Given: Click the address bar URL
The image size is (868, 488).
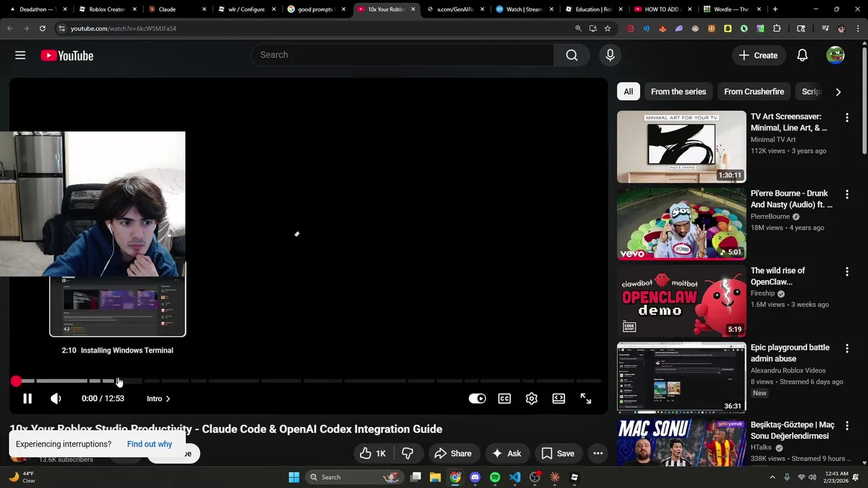Looking at the screenshot, I should tap(123, 28).
